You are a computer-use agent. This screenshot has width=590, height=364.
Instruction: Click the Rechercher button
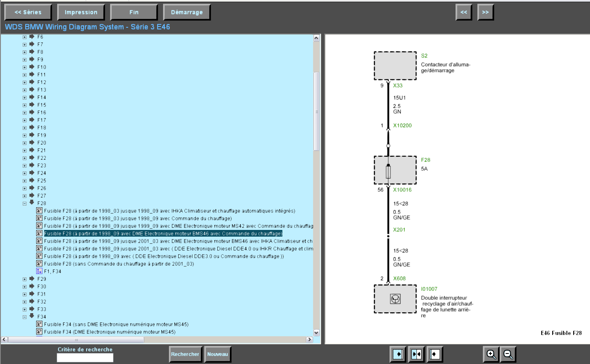click(x=185, y=354)
